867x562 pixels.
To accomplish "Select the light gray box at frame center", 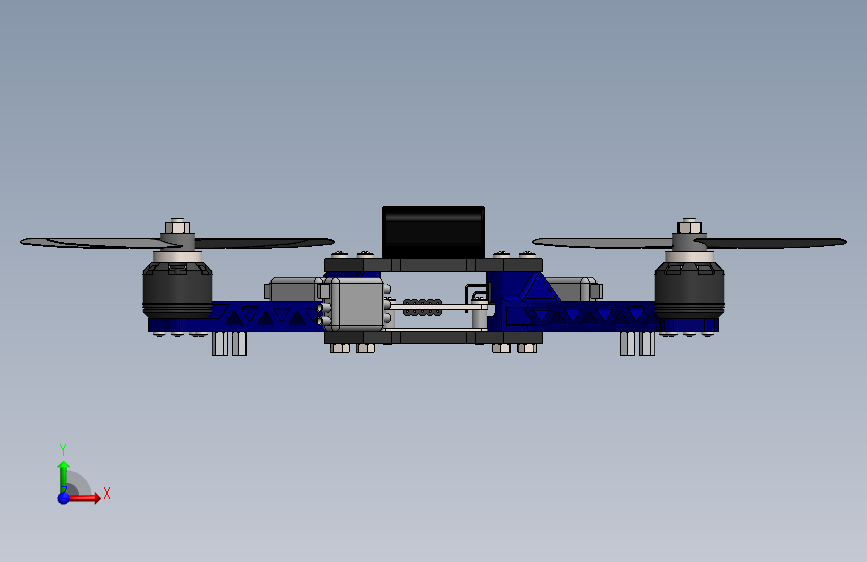I will [x=357, y=304].
